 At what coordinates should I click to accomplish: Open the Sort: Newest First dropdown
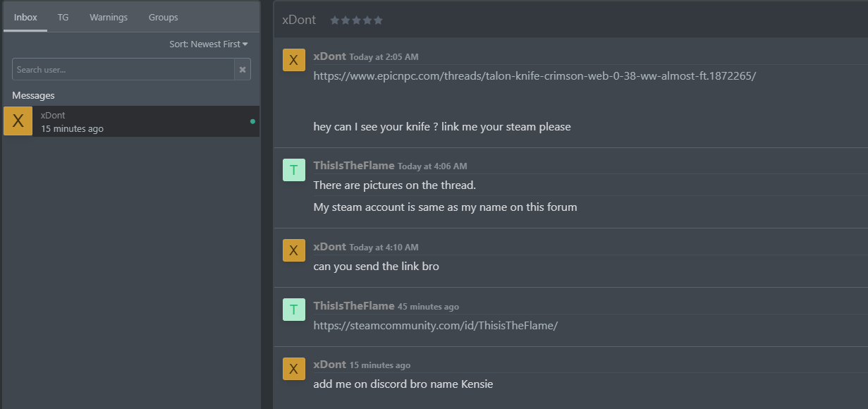click(209, 44)
